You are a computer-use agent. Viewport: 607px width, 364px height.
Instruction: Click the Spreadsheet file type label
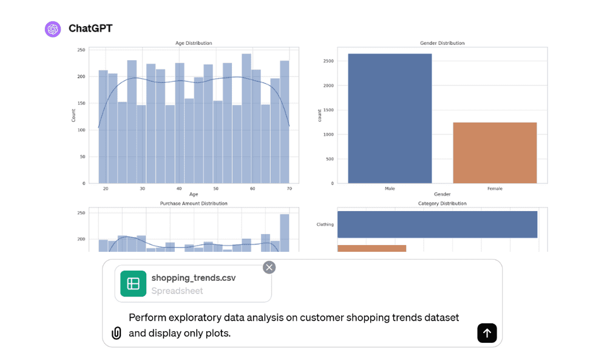177,291
